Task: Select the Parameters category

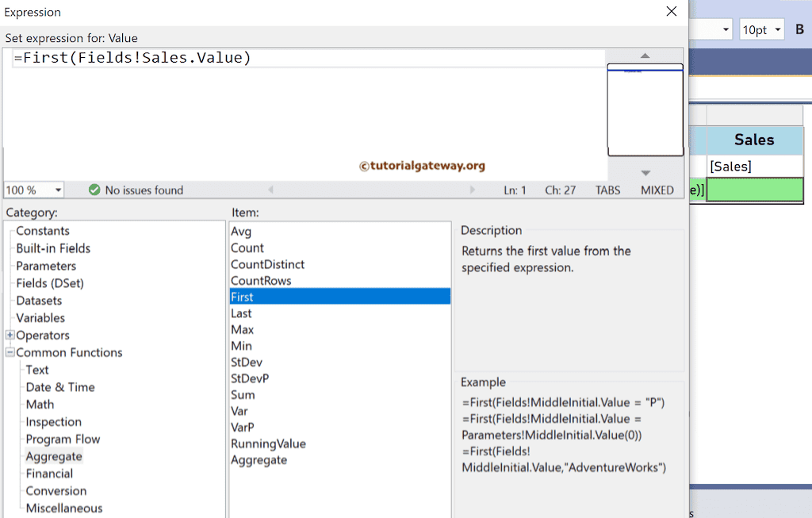Action: pos(46,265)
